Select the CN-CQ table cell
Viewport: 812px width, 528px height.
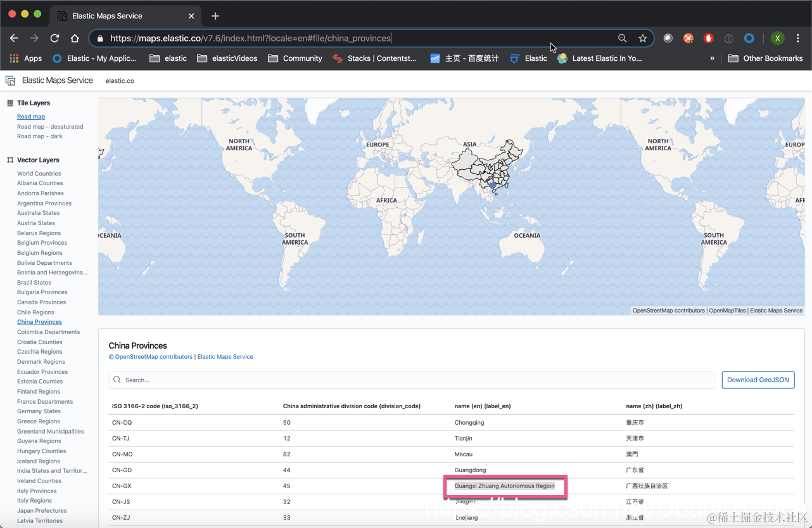(x=122, y=423)
